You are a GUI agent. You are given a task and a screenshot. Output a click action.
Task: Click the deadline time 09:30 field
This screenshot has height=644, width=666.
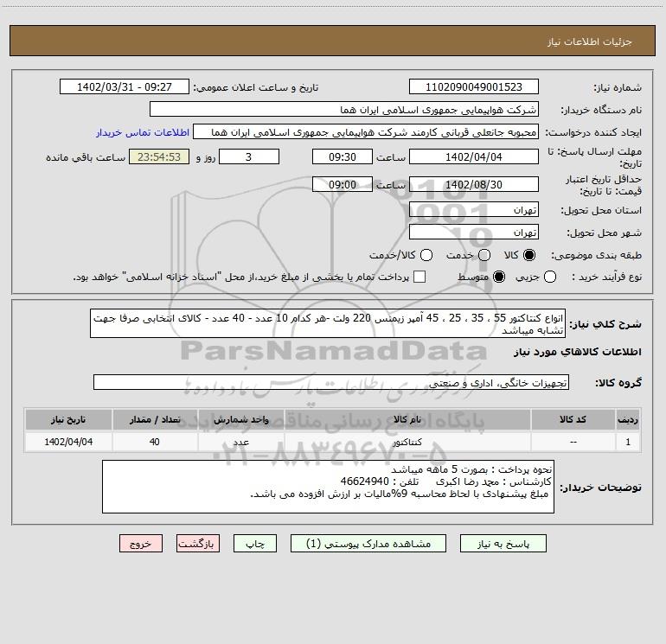pos(343,157)
